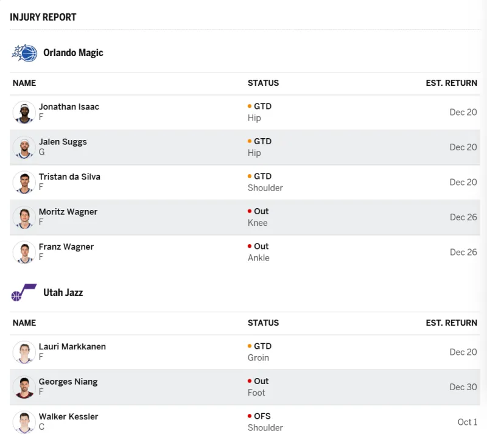The width and height of the screenshot is (487, 448).
Task: Open Moritz Wagner's player profile link
Action: click(68, 212)
